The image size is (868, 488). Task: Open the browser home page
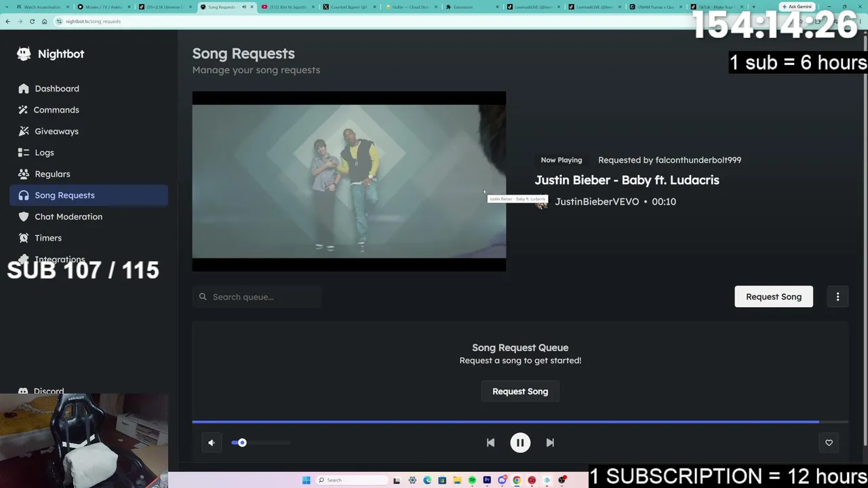click(x=44, y=21)
